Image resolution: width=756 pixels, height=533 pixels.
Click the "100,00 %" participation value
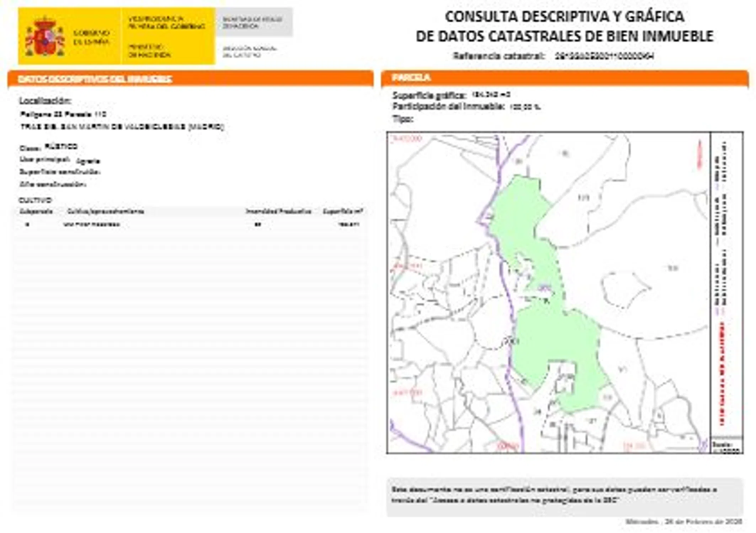coord(525,107)
